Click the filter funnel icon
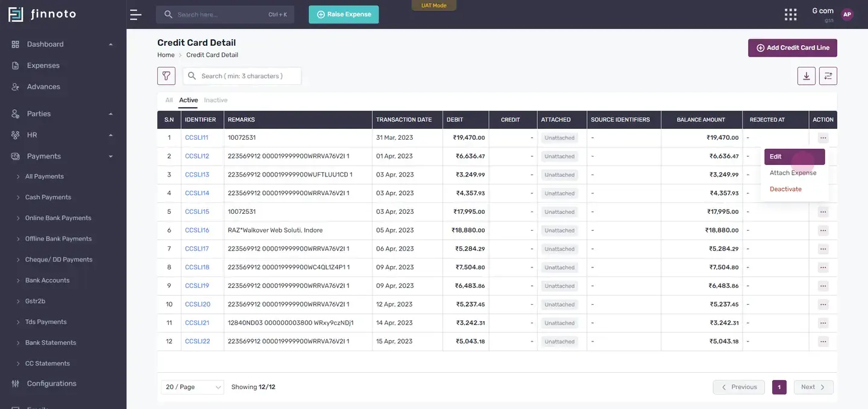Viewport: 868px width, 409px height. click(166, 76)
